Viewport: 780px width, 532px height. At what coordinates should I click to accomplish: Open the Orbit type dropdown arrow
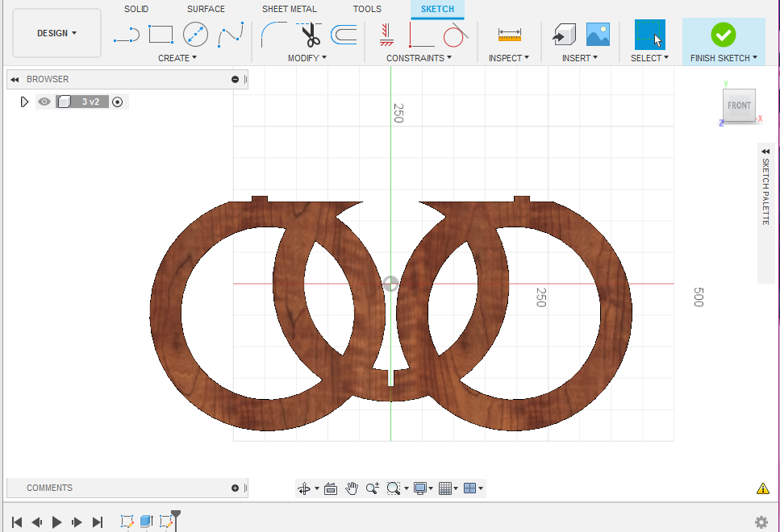point(316,488)
